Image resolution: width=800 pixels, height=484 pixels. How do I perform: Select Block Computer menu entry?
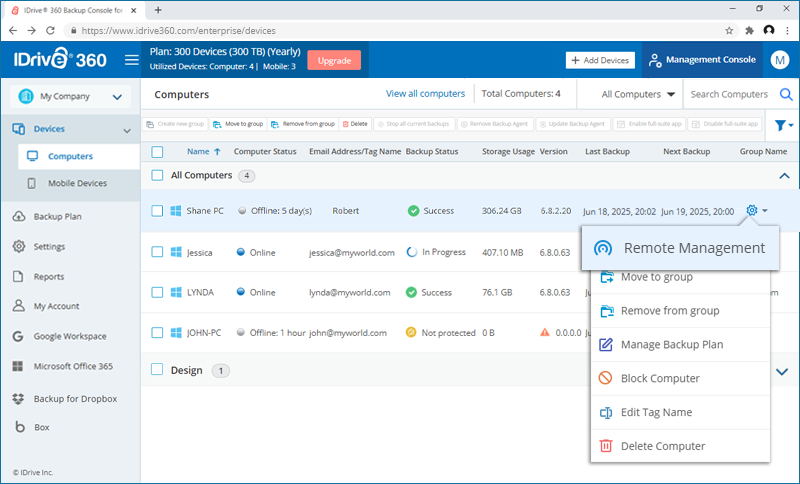point(680,378)
